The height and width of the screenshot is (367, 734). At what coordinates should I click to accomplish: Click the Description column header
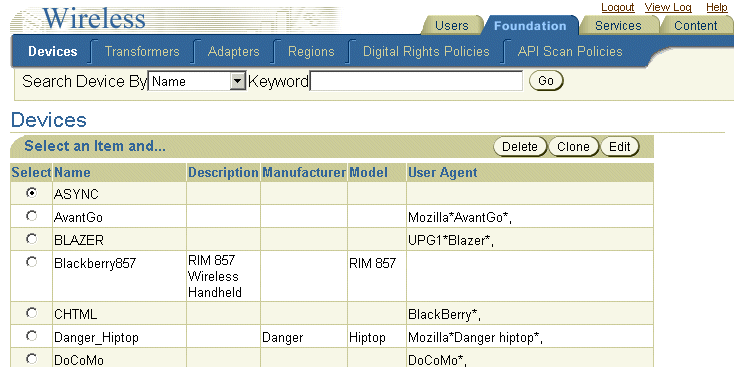coord(223,172)
